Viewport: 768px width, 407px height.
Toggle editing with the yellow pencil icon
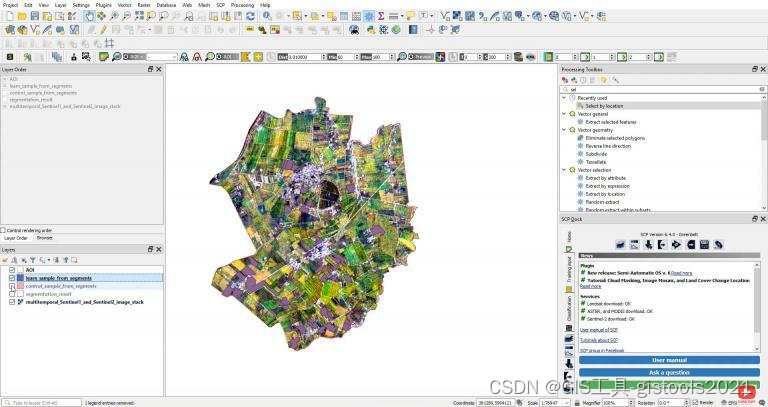click(x=103, y=30)
